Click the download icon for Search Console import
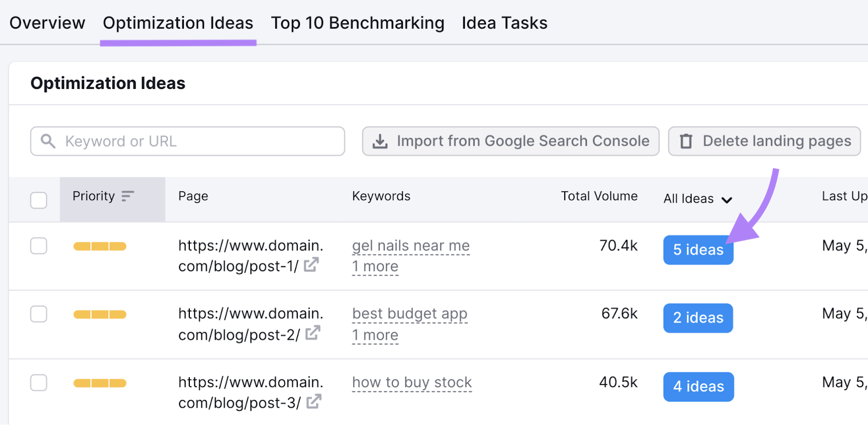Image resolution: width=868 pixels, height=425 pixels. [x=380, y=141]
